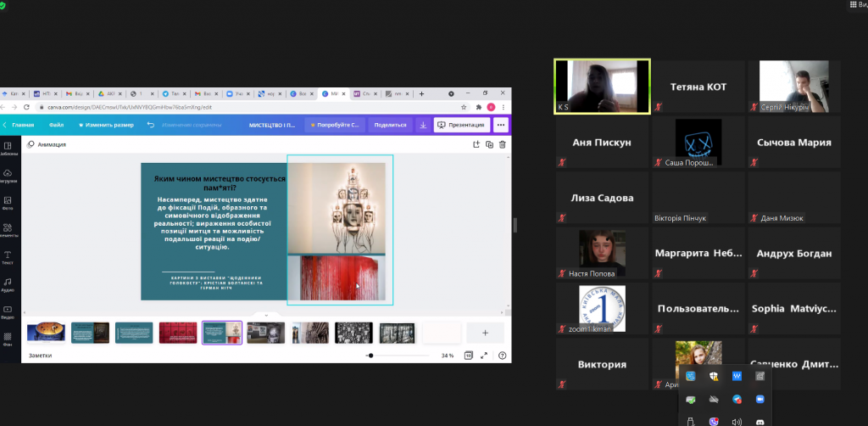Open the Video panel in Canva sidebar
This screenshot has width=868, height=426.
pyautogui.click(x=8, y=312)
